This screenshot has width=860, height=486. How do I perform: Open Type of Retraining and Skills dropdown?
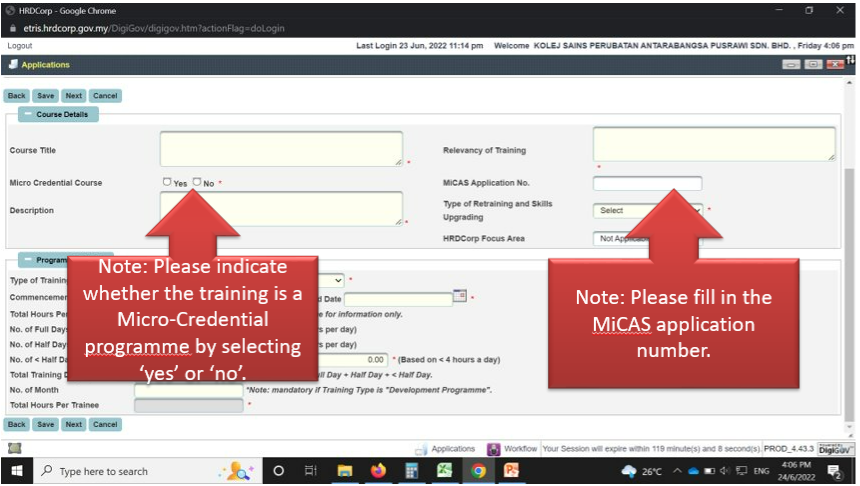[647, 210]
